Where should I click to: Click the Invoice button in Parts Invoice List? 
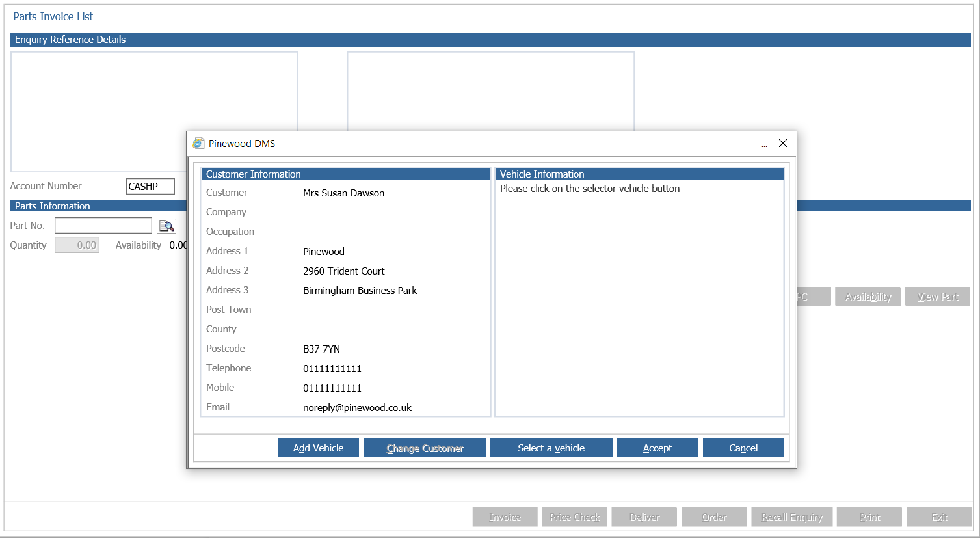click(505, 517)
